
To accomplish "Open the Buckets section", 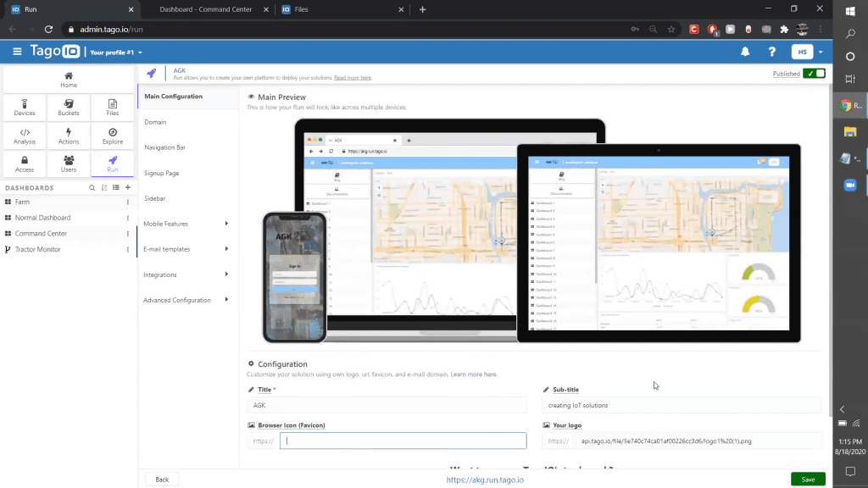I will (69, 108).
